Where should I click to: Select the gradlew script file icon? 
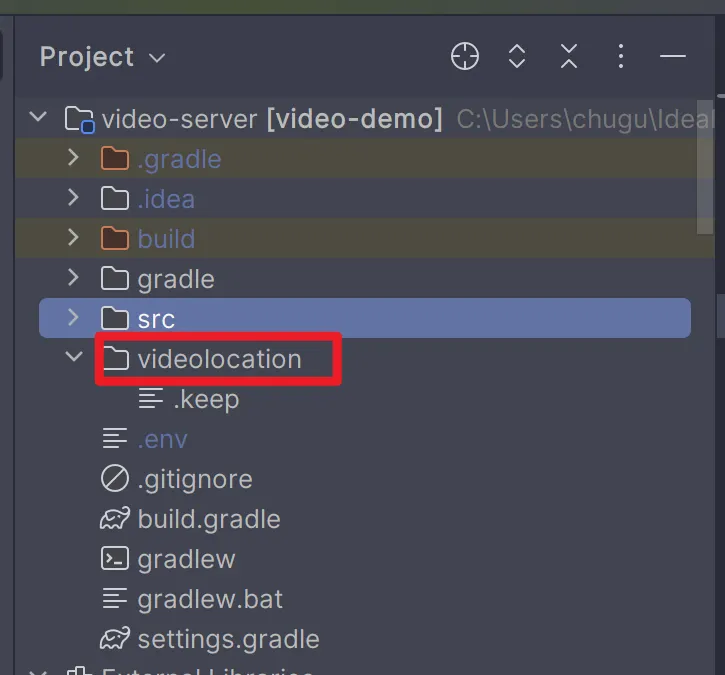116,559
